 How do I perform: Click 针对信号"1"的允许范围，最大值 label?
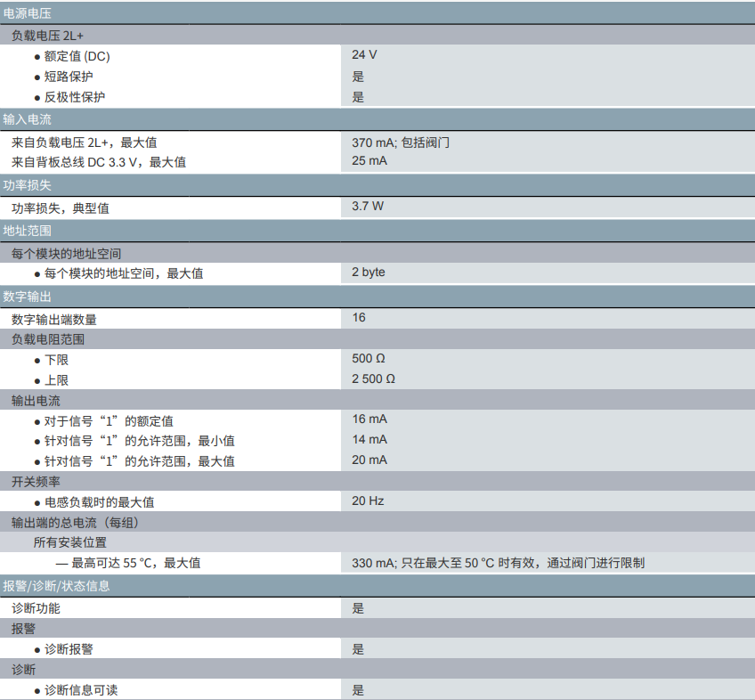pos(140,461)
